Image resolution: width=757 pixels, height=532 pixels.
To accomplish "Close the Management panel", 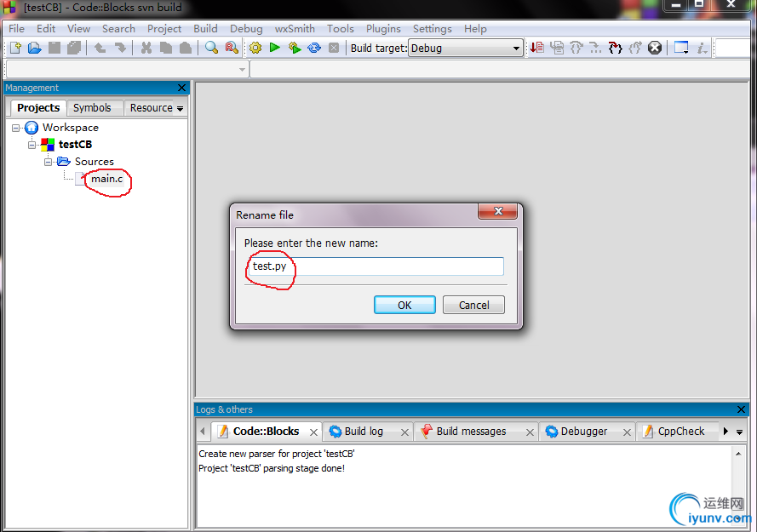I will [x=181, y=88].
